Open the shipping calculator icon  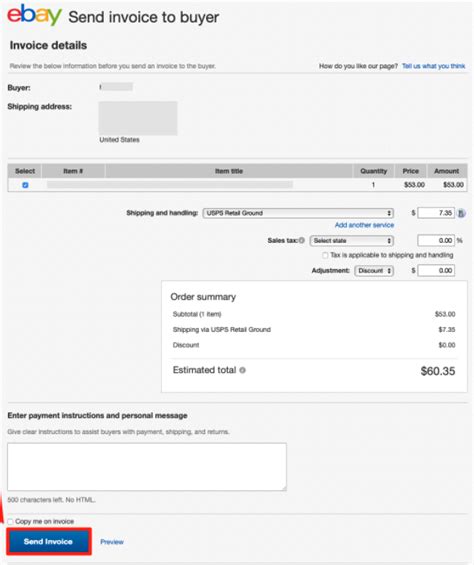pyautogui.click(x=461, y=213)
